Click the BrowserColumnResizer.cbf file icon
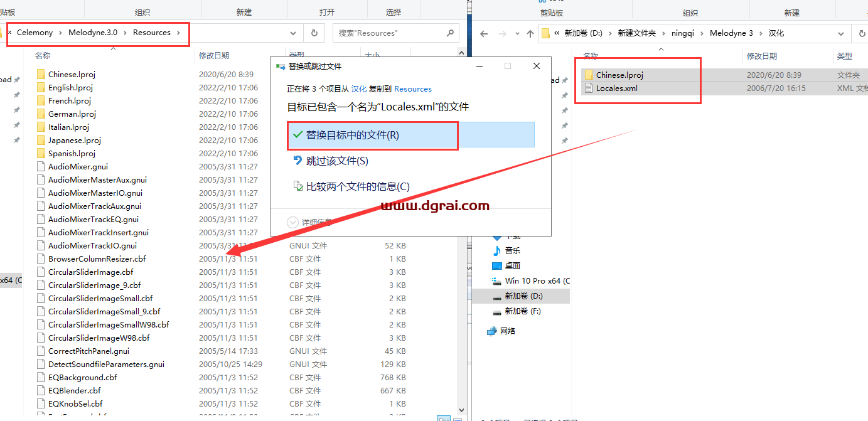This screenshot has width=868, height=421. (x=41, y=258)
